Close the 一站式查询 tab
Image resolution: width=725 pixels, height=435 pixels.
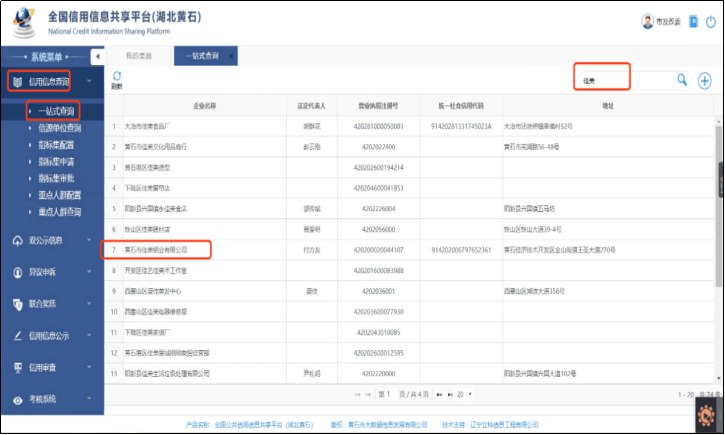click(231, 56)
